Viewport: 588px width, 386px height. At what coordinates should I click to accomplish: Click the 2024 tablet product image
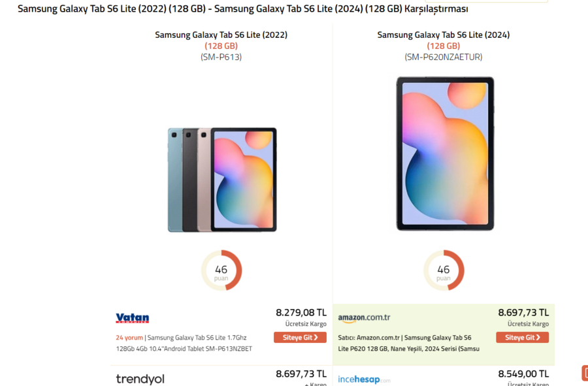(x=445, y=153)
